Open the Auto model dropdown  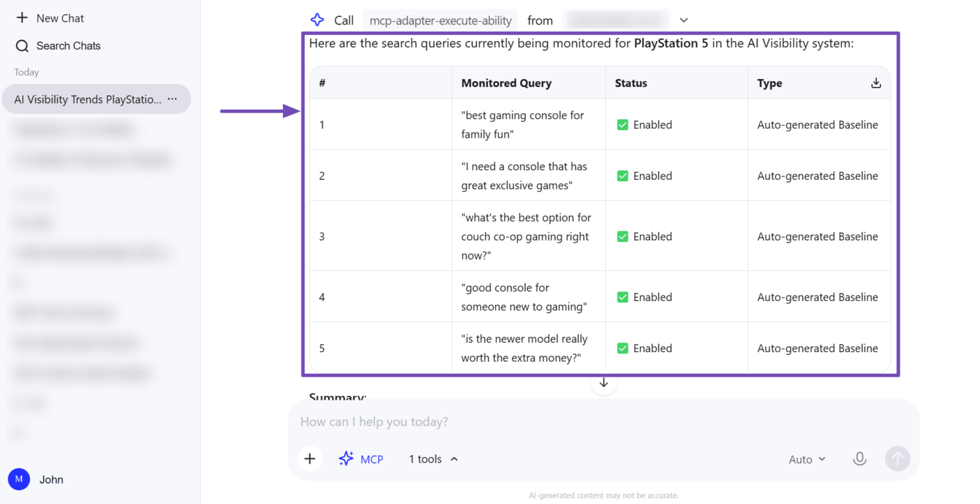(x=807, y=459)
